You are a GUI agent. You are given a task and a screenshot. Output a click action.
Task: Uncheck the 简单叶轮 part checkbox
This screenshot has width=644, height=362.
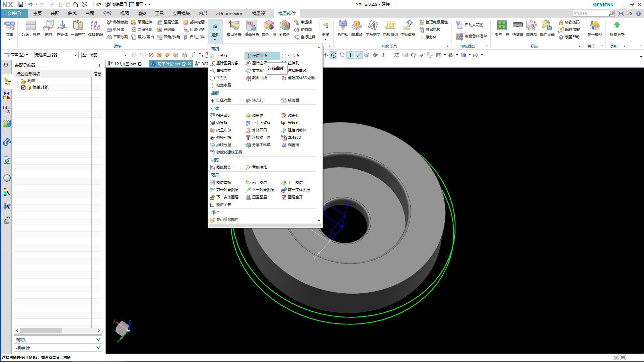click(23, 87)
